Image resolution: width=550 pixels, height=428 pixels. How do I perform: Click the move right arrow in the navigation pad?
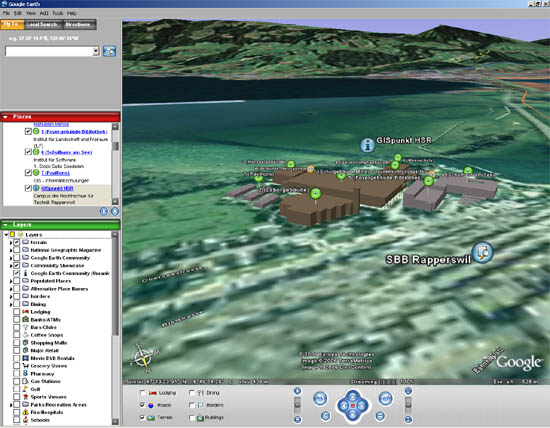tap(362, 406)
